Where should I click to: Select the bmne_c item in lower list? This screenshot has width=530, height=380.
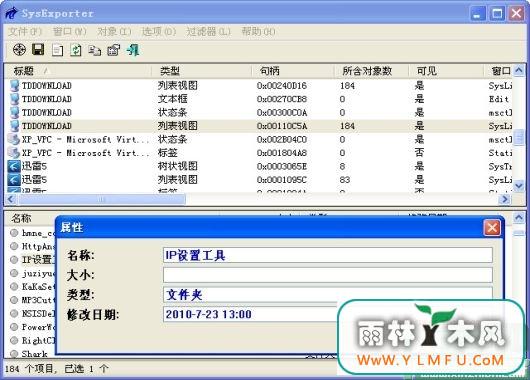pyautogui.click(x=32, y=233)
